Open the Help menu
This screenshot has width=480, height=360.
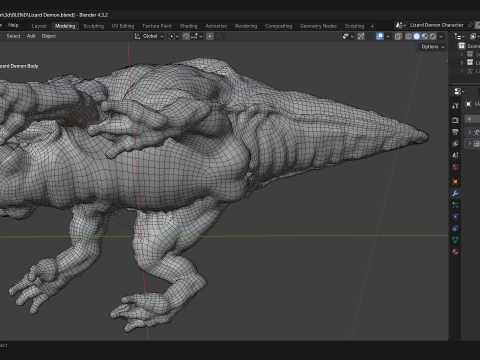point(13,25)
